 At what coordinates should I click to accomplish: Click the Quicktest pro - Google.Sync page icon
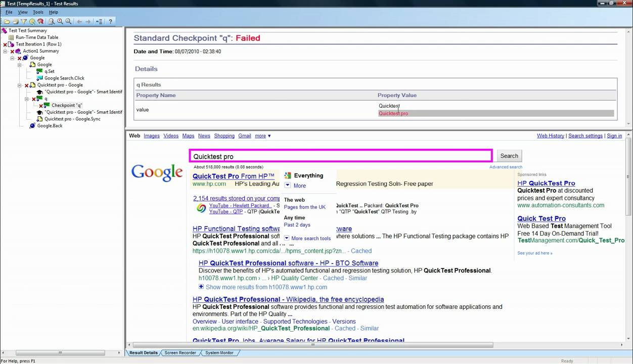(x=39, y=119)
